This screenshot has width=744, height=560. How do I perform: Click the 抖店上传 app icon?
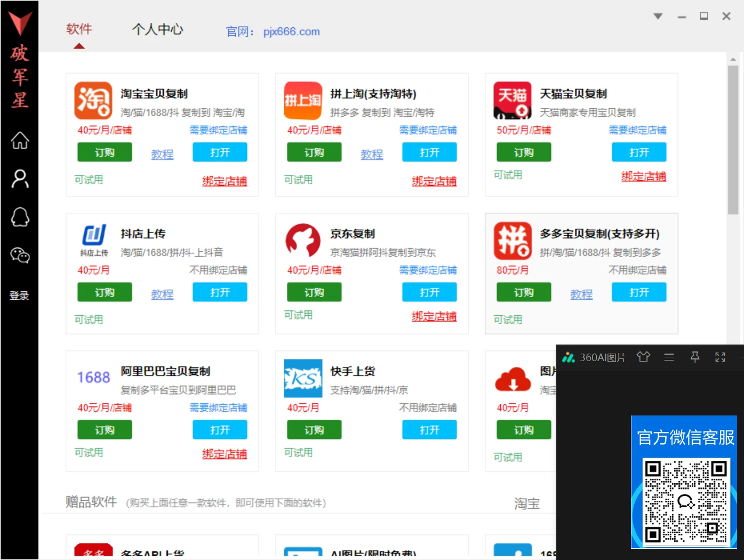(x=94, y=240)
